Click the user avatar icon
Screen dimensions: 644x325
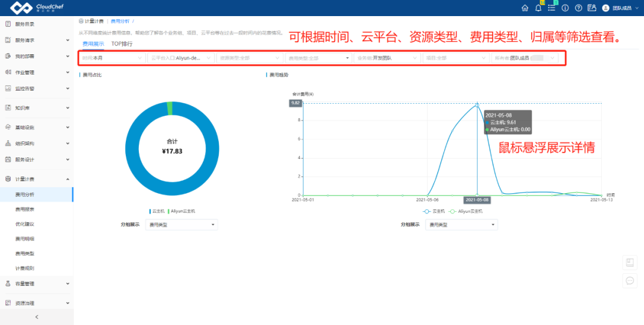[x=605, y=8]
